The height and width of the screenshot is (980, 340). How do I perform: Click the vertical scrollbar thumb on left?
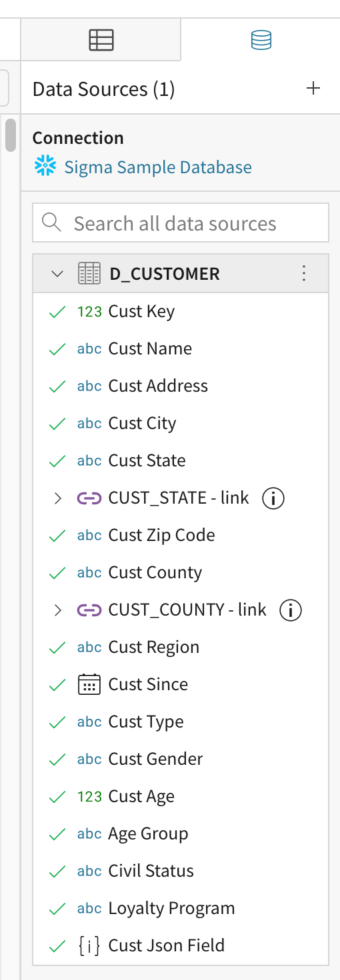click(x=10, y=135)
